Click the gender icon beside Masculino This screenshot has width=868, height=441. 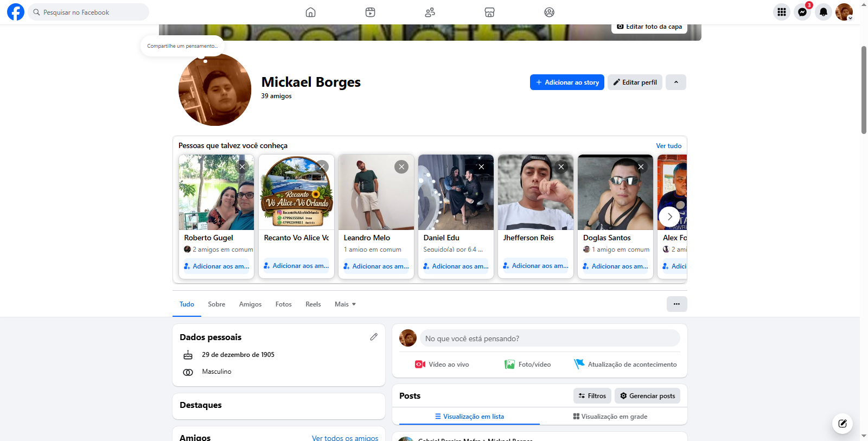tap(188, 372)
